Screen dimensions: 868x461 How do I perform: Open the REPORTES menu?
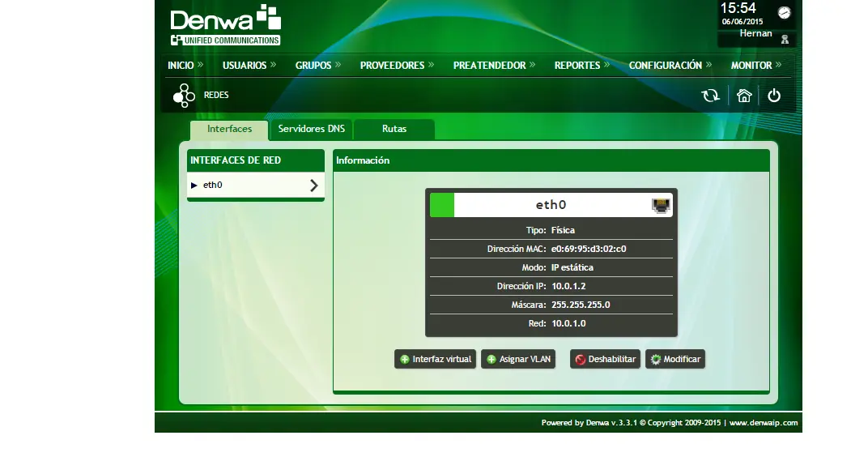[582, 66]
